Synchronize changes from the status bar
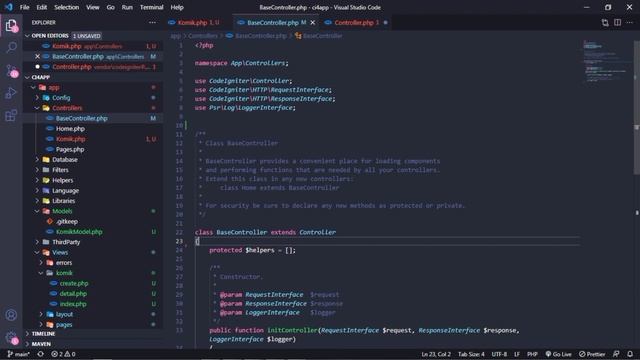This screenshot has width=640, height=360. pyautogui.click(x=40, y=354)
